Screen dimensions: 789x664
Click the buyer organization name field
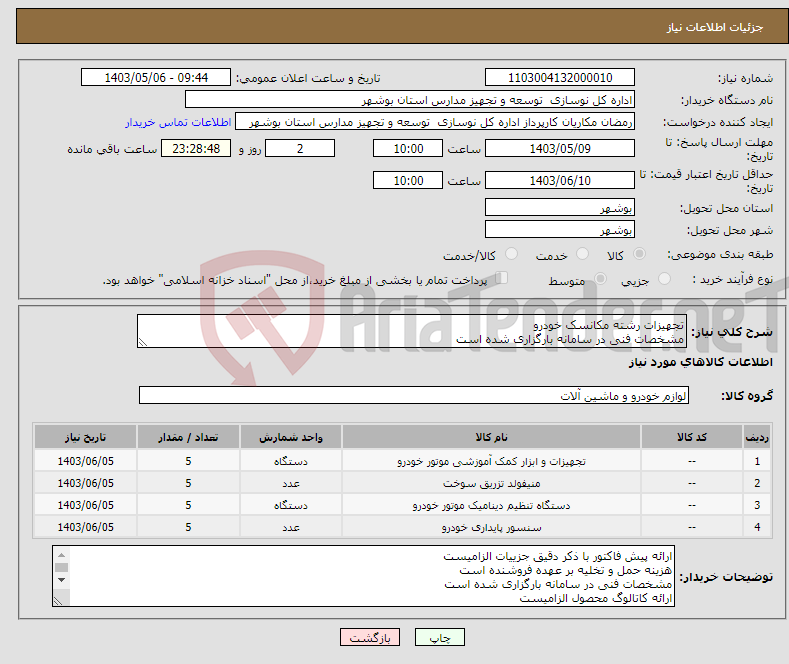point(410,100)
